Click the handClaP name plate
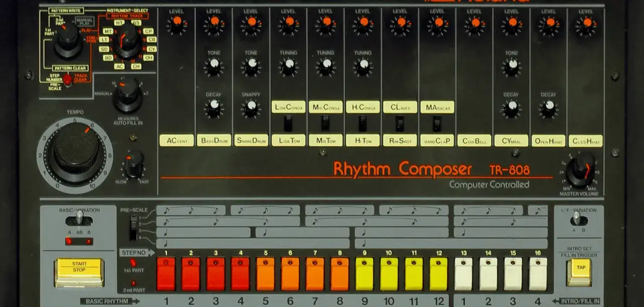The image size is (644, 307). (x=437, y=141)
